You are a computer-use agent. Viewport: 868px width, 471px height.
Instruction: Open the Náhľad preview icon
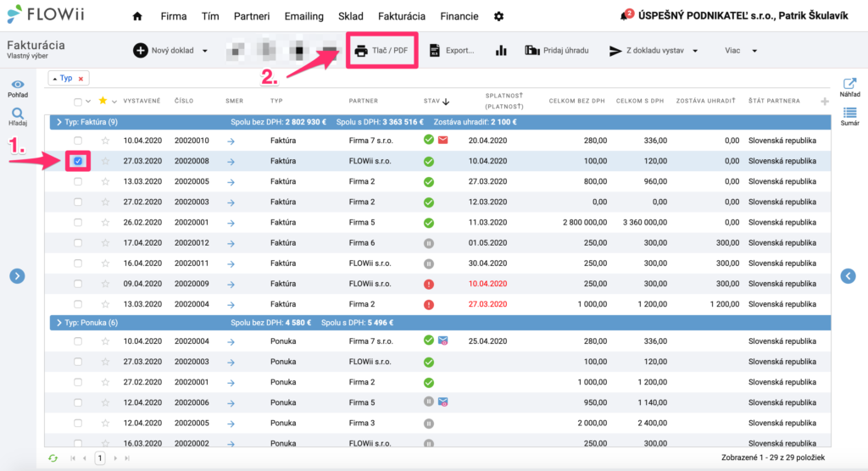click(x=849, y=87)
